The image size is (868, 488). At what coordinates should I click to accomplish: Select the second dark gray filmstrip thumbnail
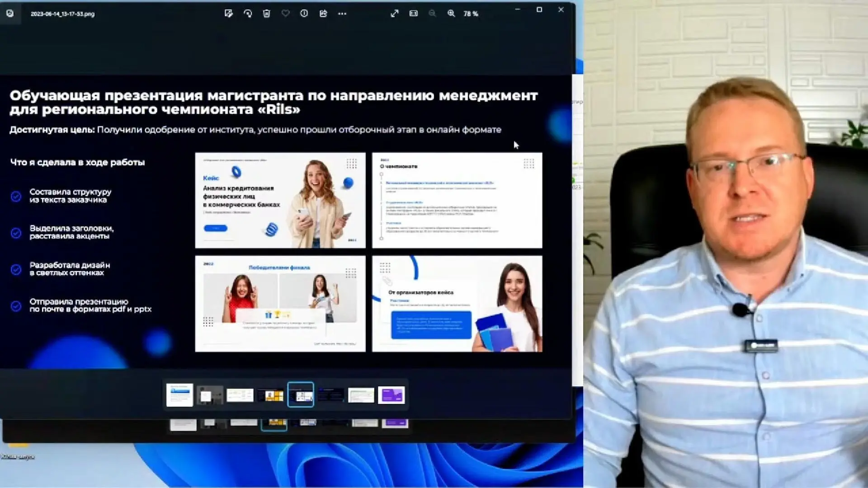(210, 395)
